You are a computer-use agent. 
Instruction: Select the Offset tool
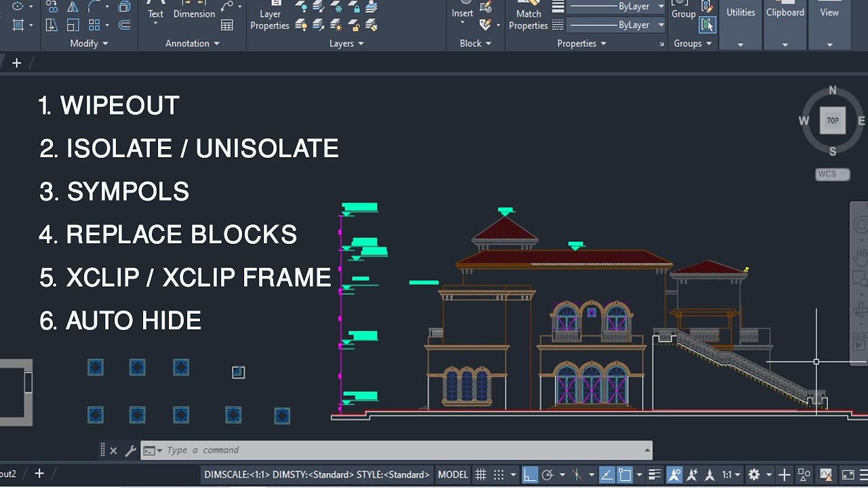(124, 25)
